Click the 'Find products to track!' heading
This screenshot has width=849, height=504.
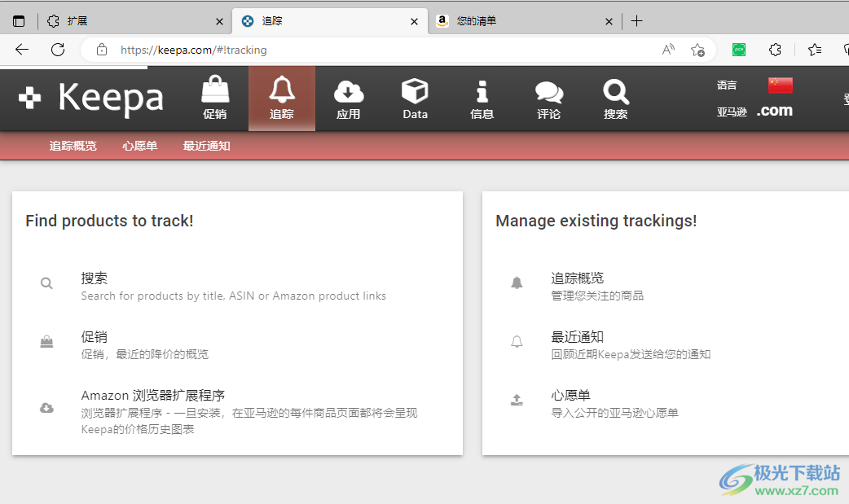point(109,221)
